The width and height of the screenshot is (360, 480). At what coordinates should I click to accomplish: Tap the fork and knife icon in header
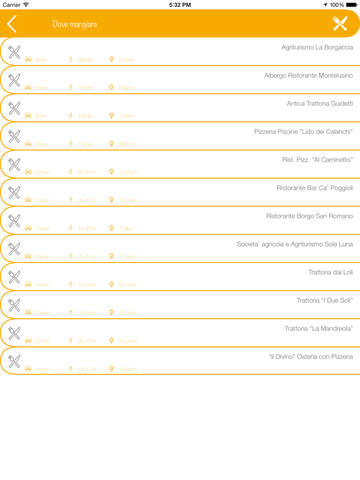point(340,24)
